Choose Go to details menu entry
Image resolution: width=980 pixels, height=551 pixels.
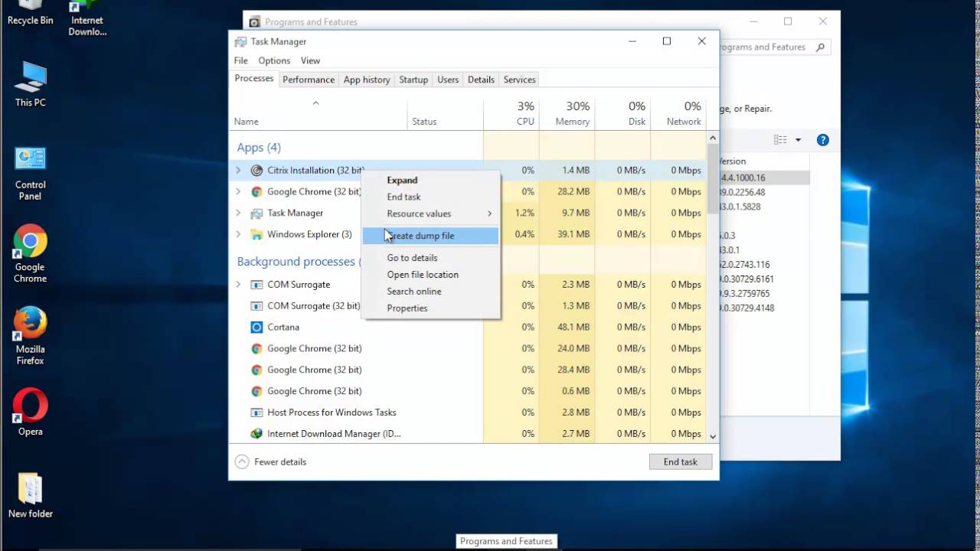pos(431,258)
